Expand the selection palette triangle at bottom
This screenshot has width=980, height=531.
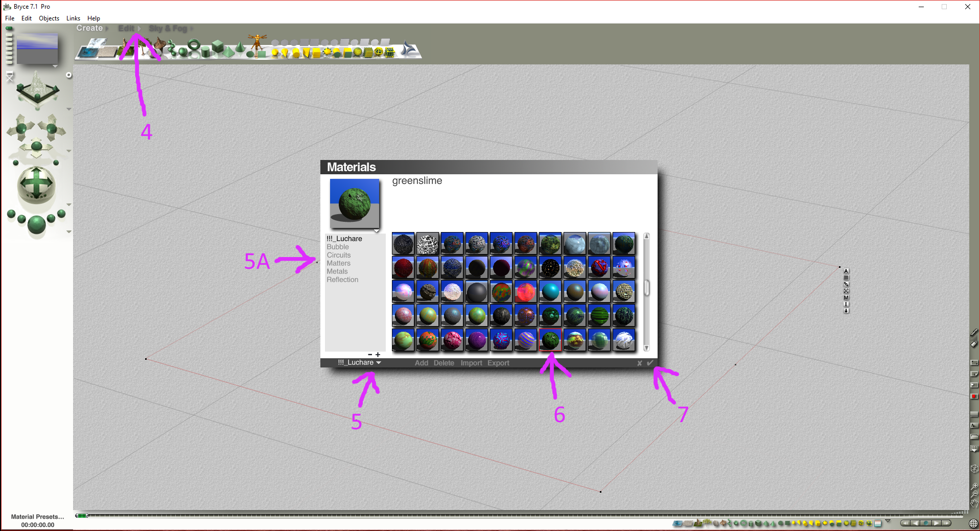888,521
